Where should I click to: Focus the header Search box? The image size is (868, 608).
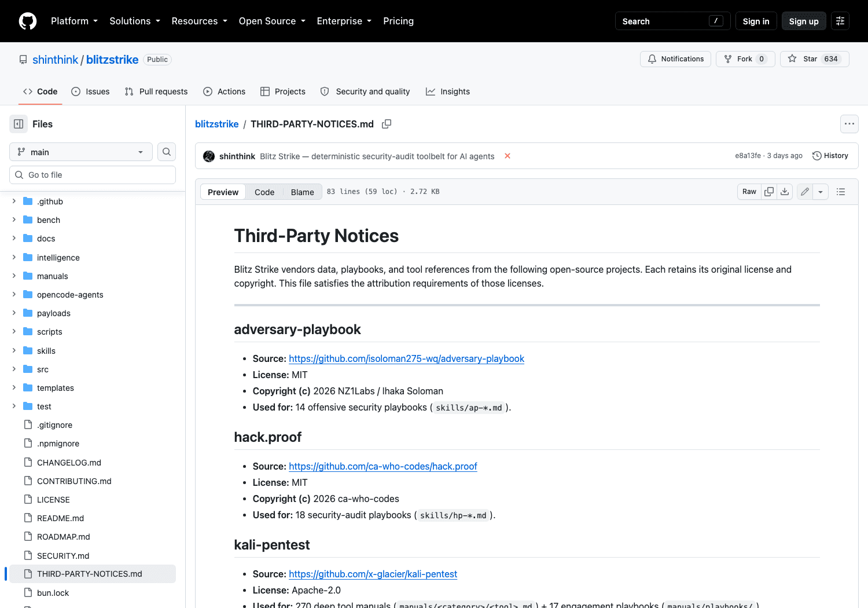pyautogui.click(x=672, y=21)
